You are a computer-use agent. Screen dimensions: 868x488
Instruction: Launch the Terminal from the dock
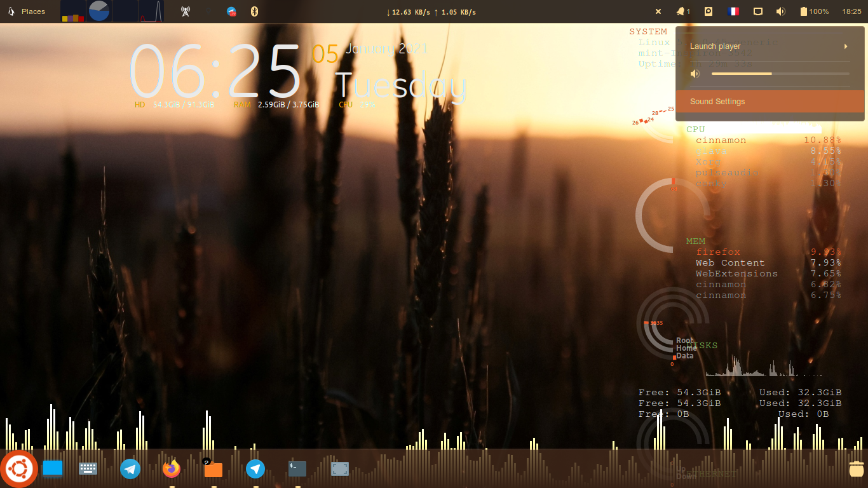297,469
